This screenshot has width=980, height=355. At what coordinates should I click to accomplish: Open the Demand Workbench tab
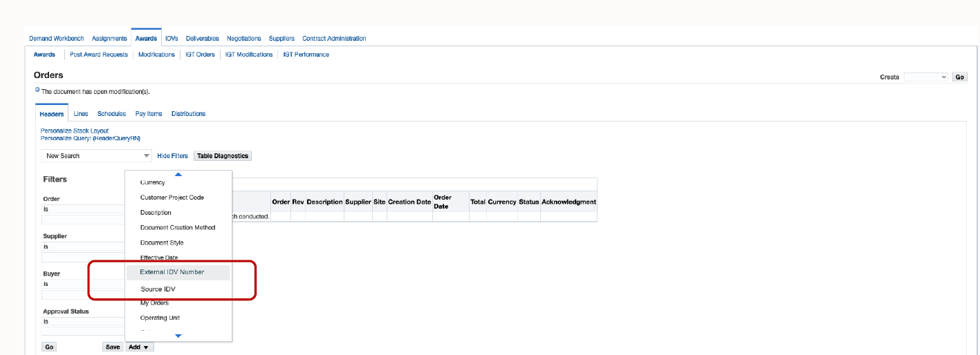[x=56, y=39]
